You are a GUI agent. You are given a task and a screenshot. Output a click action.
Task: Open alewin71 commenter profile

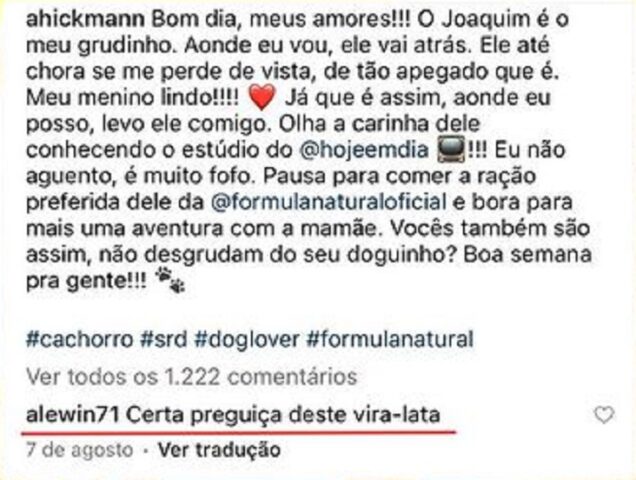tap(73, 415)
